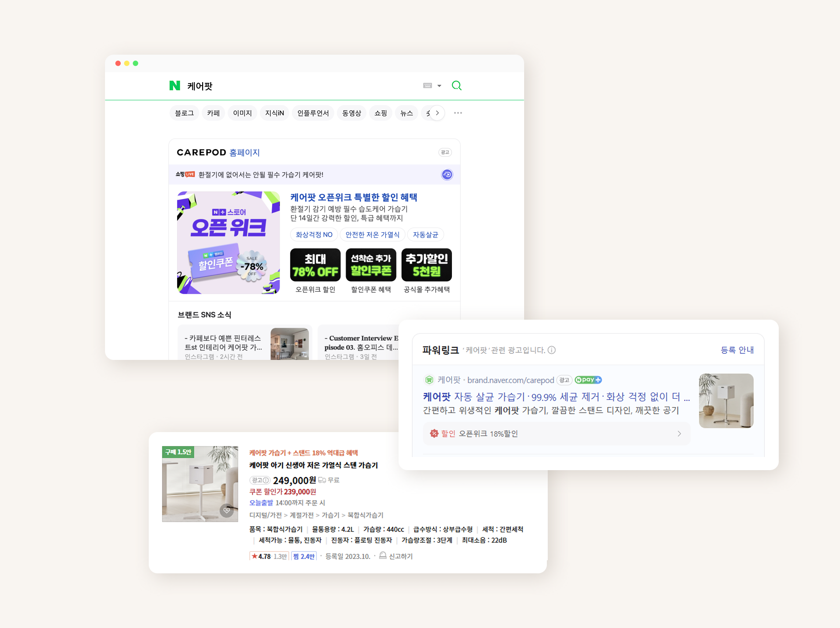Screen dimensions: 840x628
Task: Click the 자동살균 chip
Action: pos(425,234)
